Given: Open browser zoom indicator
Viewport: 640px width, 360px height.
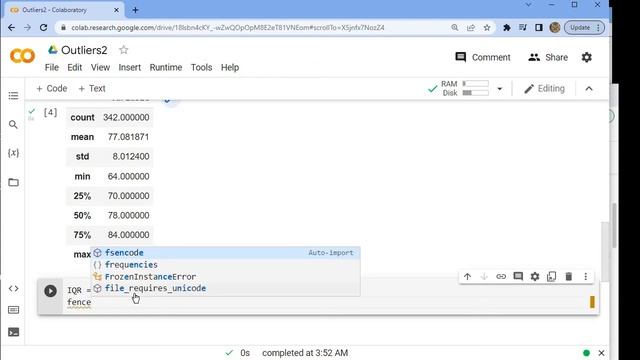Looking at the screenshot, I should pos(455,28).
